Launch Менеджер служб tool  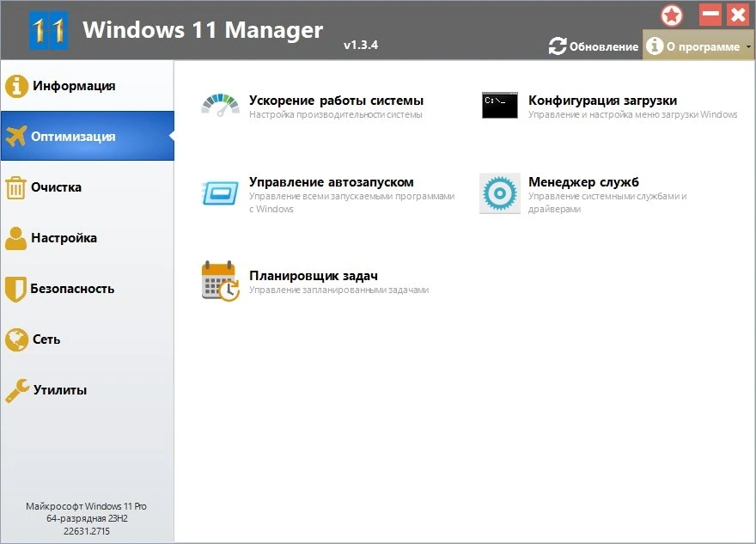click(x=583, y=182)
